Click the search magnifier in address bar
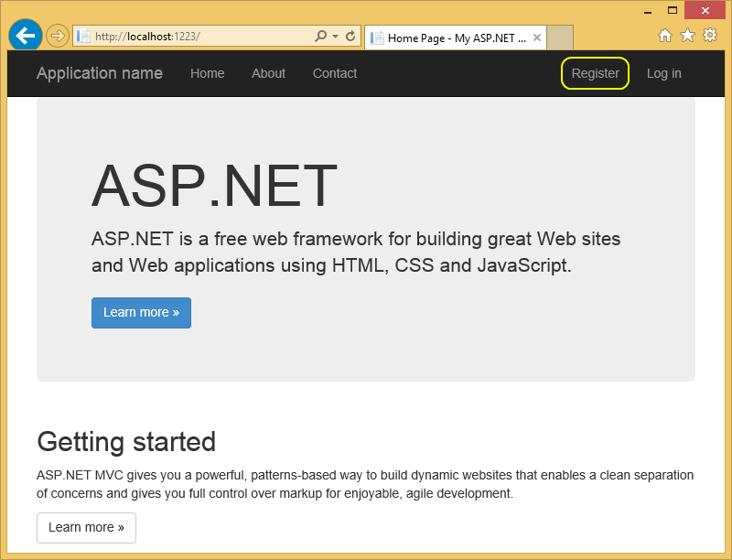 point(320,37)
